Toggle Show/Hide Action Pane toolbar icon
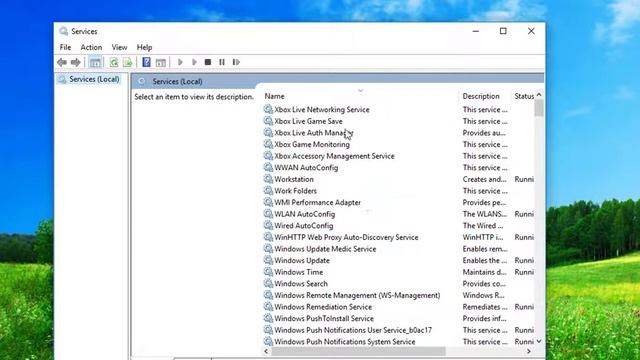The height and width of the screenshot is (360, 640). (x=161, y=62)
